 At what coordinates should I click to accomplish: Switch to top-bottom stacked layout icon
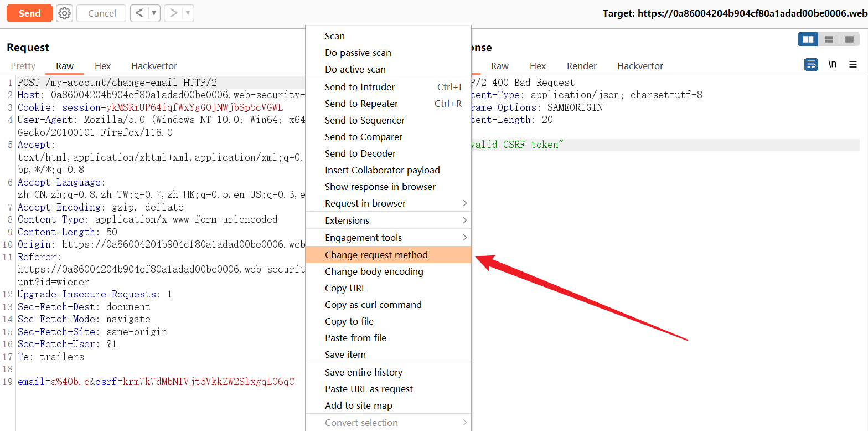point(829,39)
